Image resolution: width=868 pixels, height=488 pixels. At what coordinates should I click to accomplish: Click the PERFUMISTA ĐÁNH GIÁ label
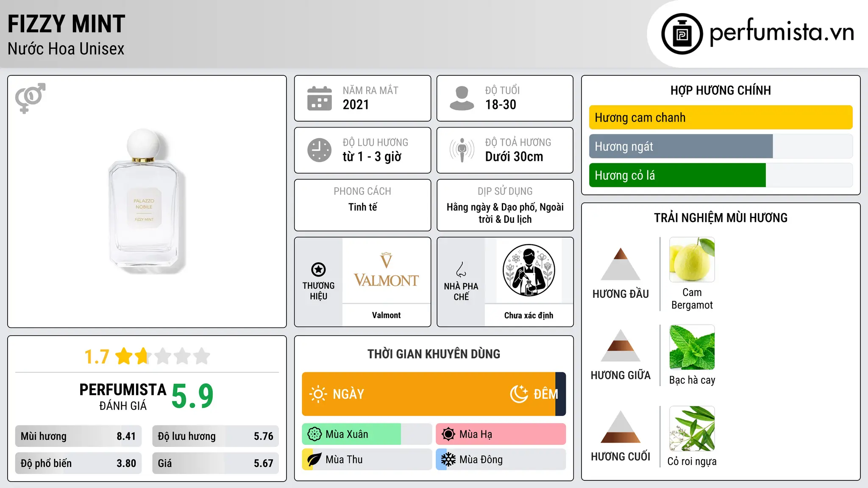[x=123, y=396]
